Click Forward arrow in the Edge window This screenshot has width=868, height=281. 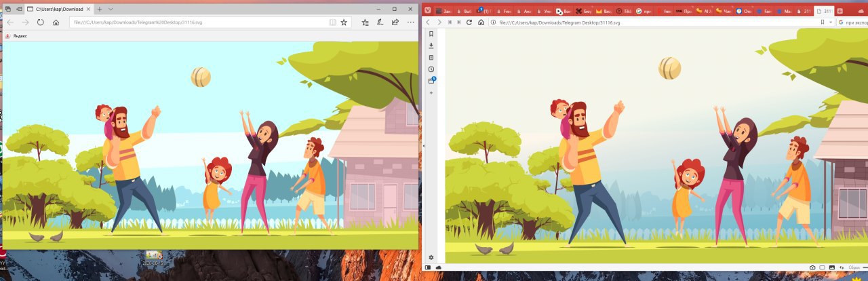[x=26, y=22]
